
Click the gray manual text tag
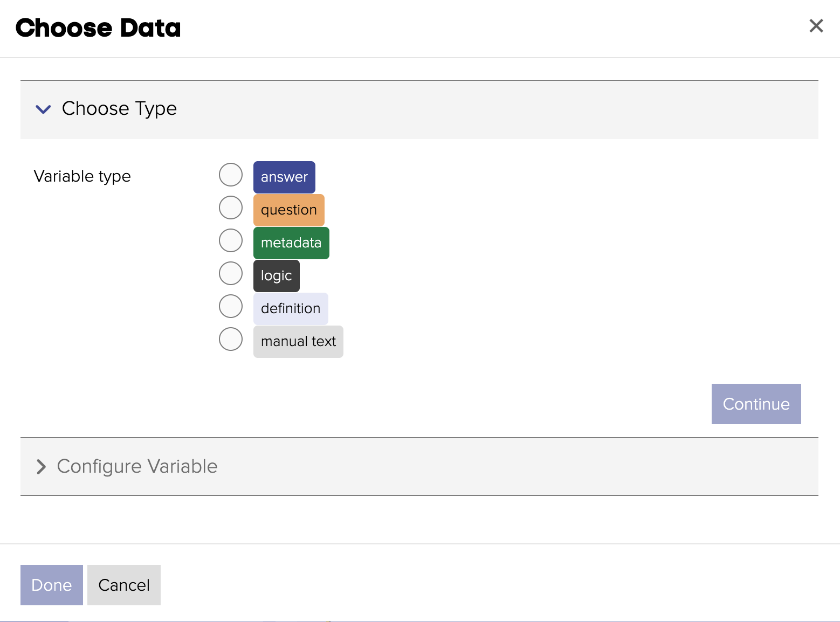click(298, 342)
